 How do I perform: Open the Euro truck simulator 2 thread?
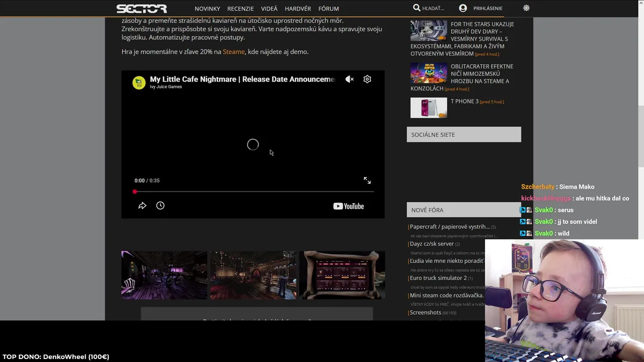click(438, 278)
